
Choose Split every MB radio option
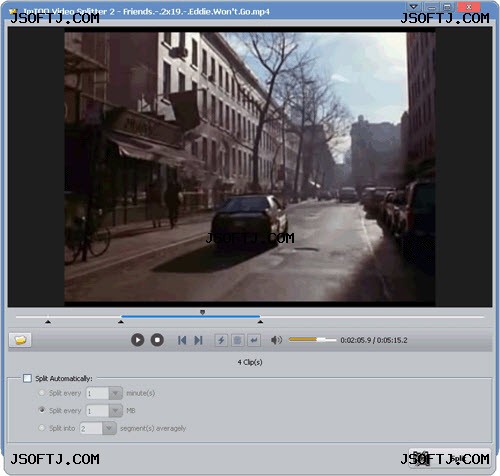point(42,410)
